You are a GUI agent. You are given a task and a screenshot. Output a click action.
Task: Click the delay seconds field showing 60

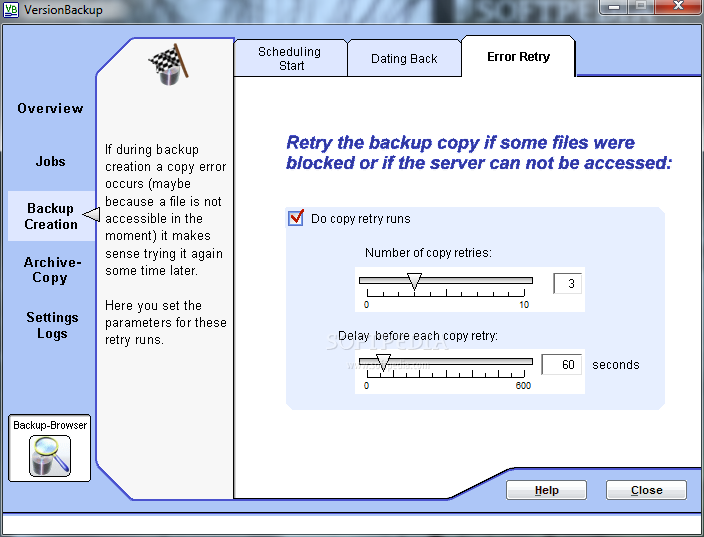click(562, 364)
